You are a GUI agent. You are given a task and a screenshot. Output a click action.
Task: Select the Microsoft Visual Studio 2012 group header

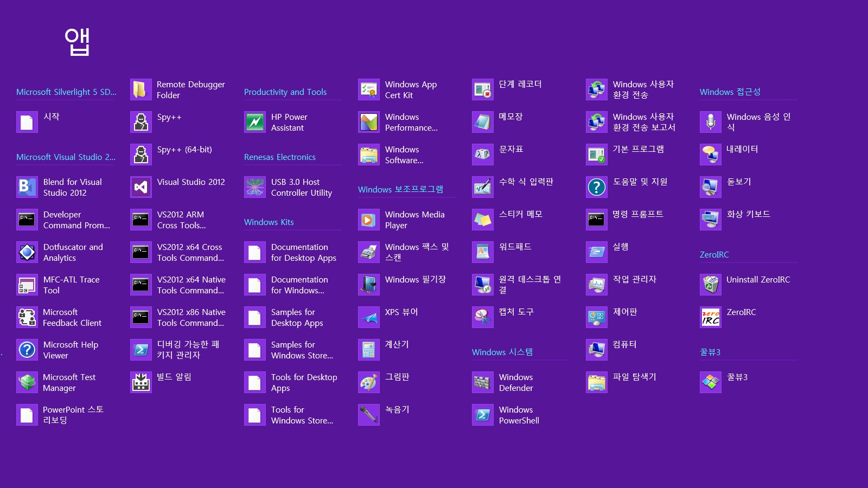66,157
